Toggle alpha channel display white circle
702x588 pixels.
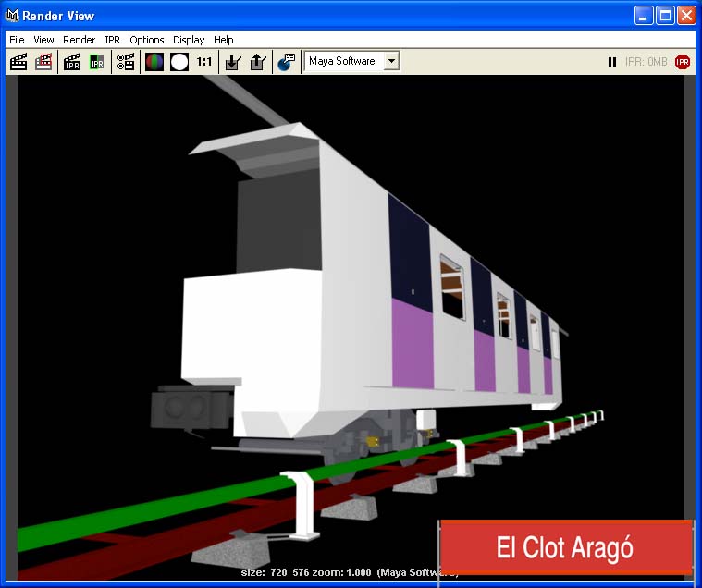click(179, 62)
